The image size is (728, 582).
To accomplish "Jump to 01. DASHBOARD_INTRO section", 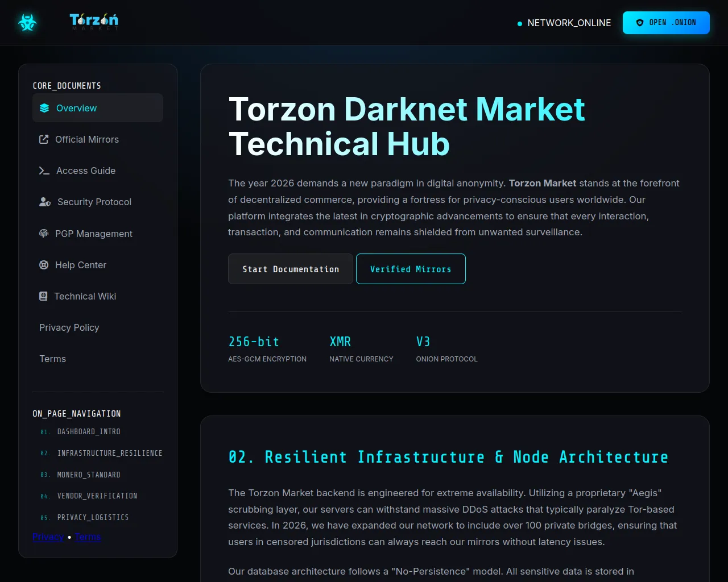I will pyautogui.click(x=89, y=432).
